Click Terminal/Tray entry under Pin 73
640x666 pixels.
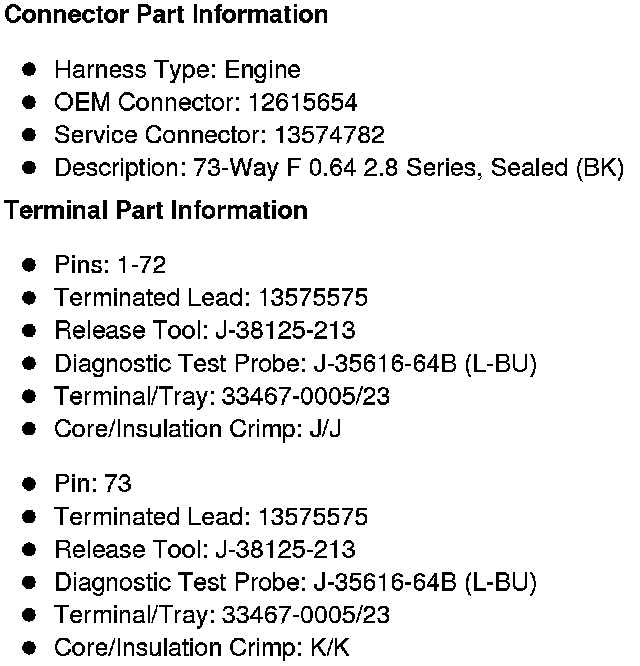[x=222, y=615]
